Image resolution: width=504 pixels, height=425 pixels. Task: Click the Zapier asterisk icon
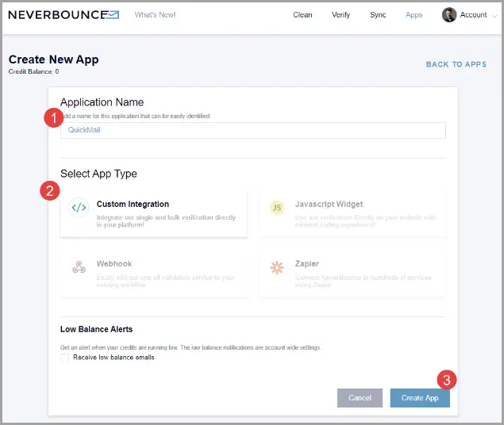(277, 267)
